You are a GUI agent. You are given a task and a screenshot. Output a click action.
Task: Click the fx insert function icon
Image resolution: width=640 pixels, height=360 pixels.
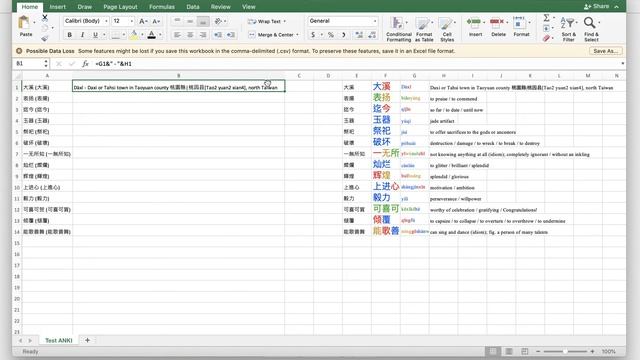(85, 64)
